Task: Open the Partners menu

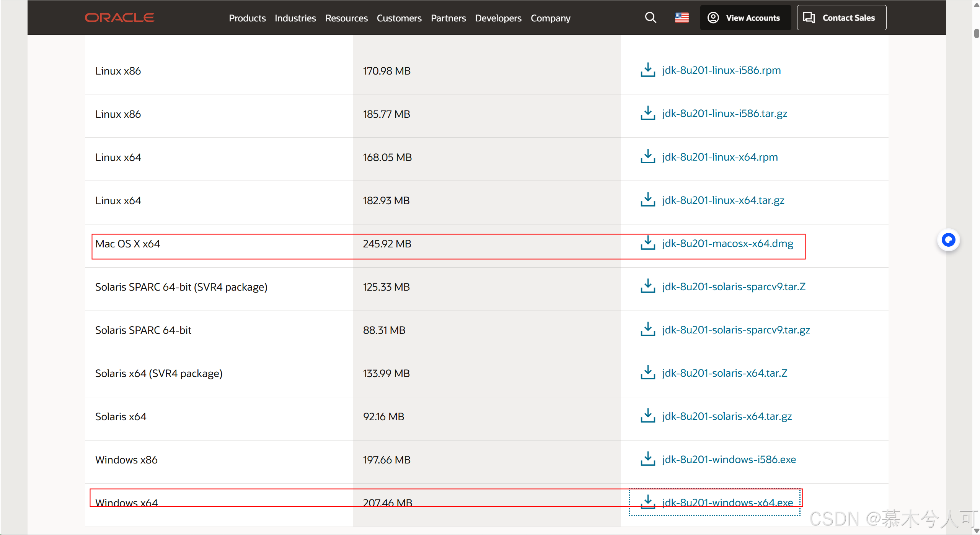Action: point(448,18)
